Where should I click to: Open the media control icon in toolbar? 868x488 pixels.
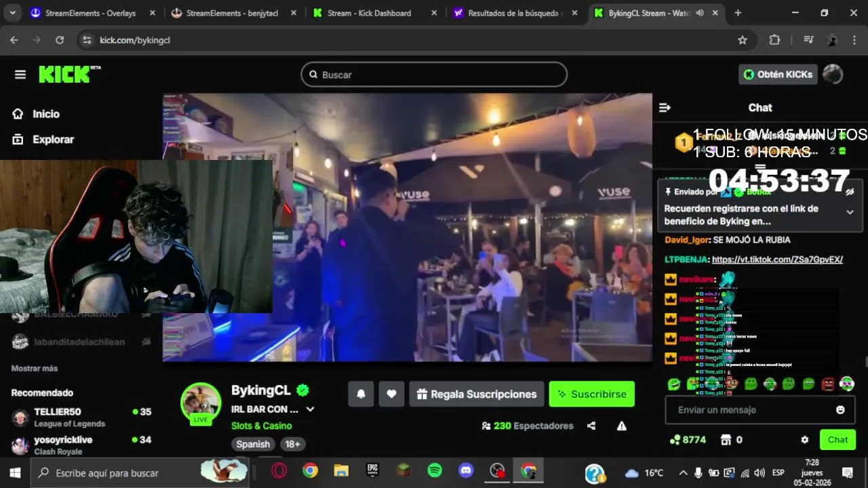tap(808, 40)
